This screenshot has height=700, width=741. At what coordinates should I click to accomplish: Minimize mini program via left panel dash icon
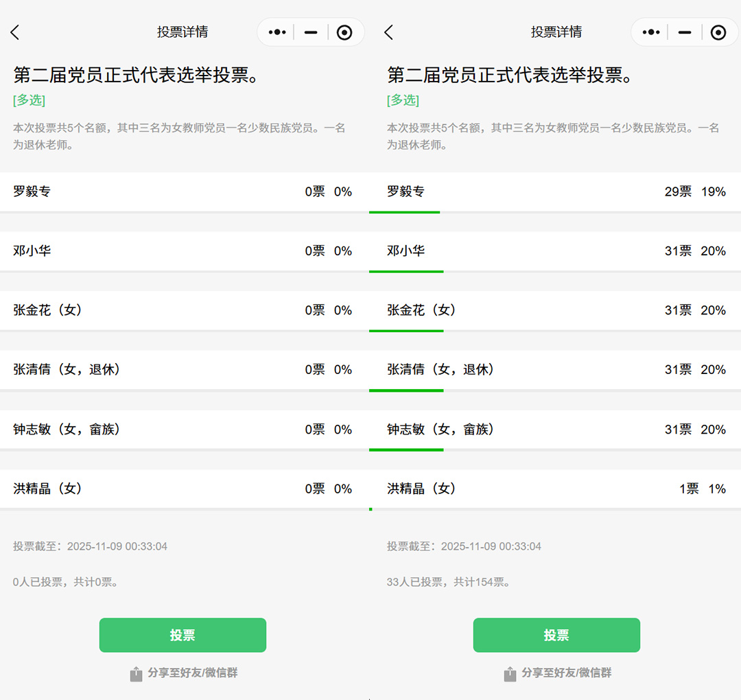311,32
